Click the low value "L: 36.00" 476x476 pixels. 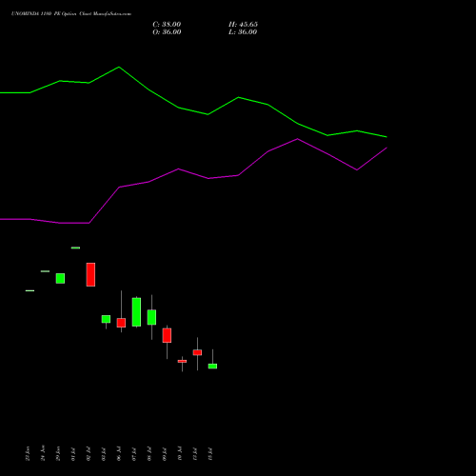243,32
